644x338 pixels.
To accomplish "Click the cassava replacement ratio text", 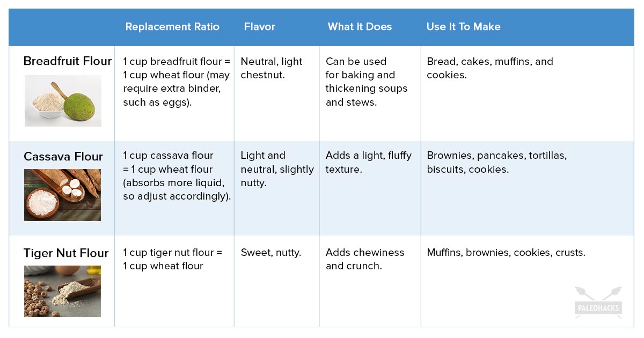I will click(x=177, y=176).
